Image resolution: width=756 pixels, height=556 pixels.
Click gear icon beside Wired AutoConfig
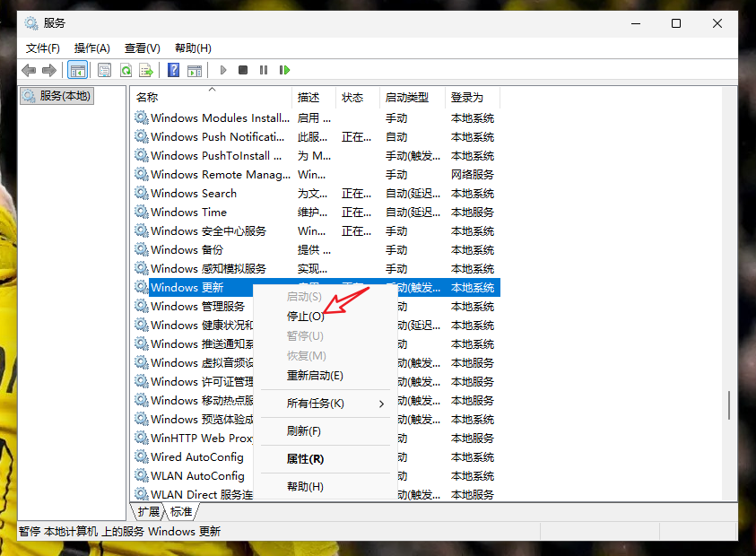point(142,457)
